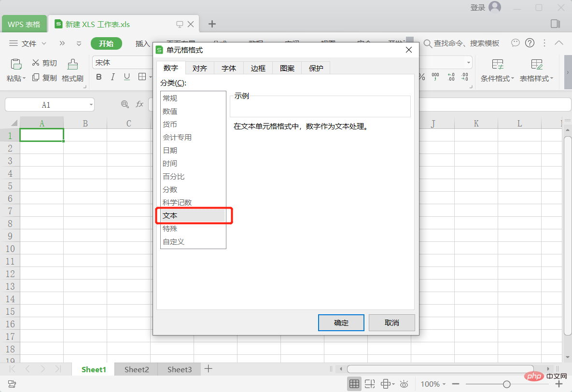Select the 货币 category in the list
This screenshot has height=392, width=572.
point(194,125)
